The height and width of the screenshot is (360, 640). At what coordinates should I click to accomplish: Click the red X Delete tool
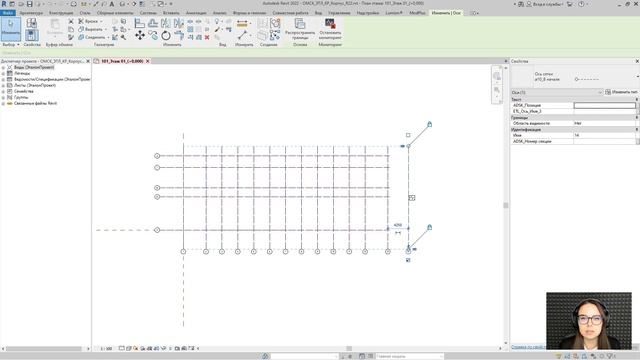coord(207,37)
